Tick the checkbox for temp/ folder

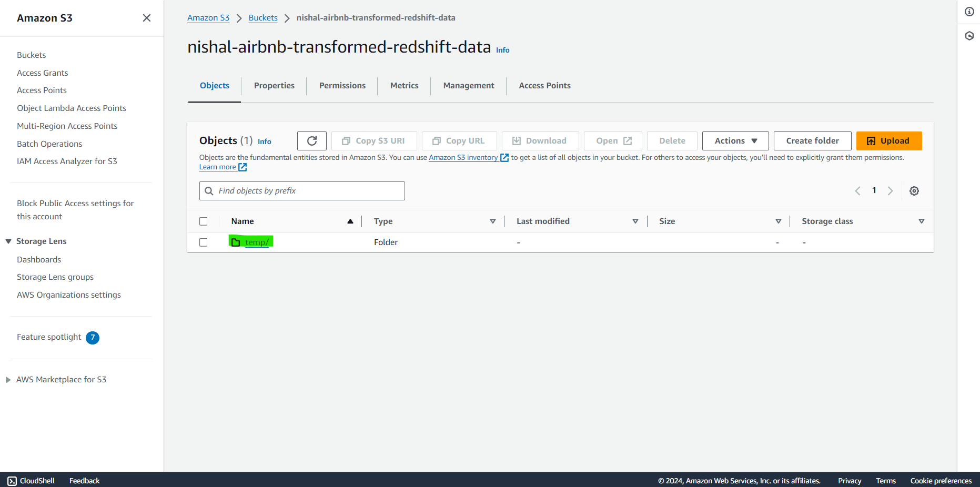[x=204, y=242]
